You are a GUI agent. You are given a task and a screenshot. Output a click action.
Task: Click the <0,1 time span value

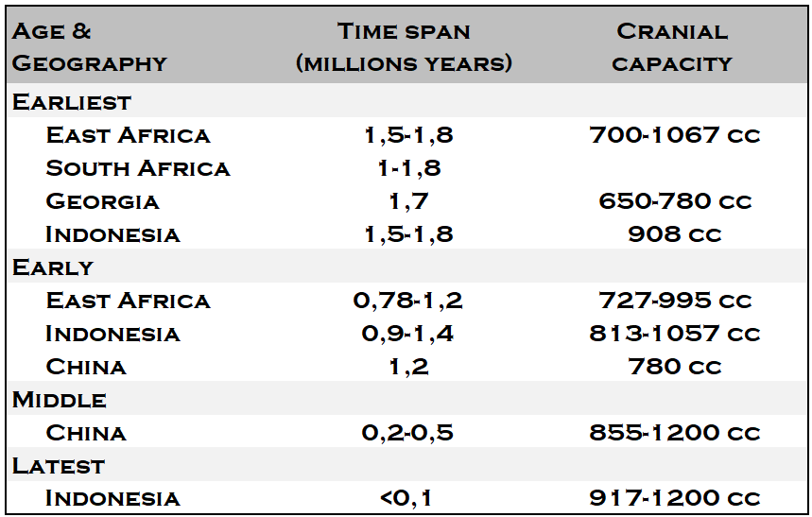point(407,498)
